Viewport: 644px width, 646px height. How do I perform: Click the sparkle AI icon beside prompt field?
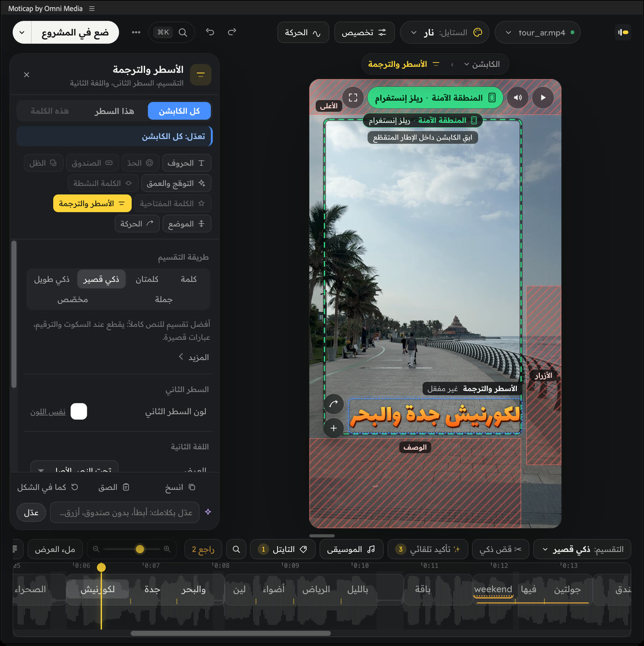click(x=208, y=512)
